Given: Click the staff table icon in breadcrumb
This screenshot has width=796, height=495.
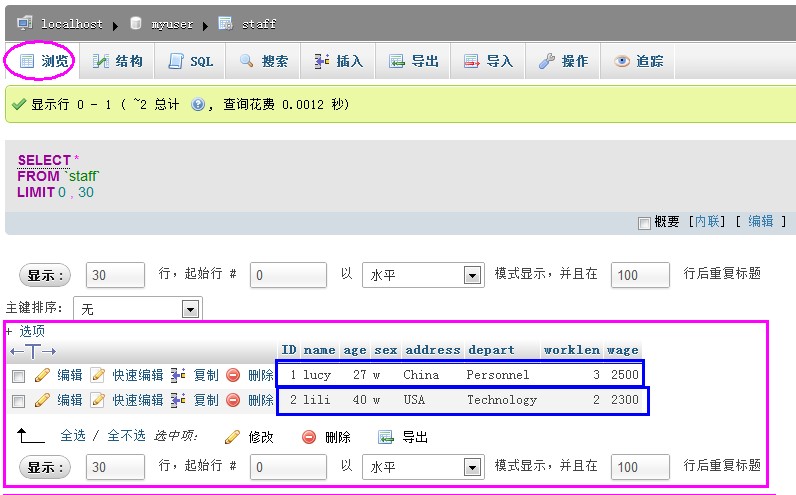Looking at the screenshot, I should click(x=225, y=23).
